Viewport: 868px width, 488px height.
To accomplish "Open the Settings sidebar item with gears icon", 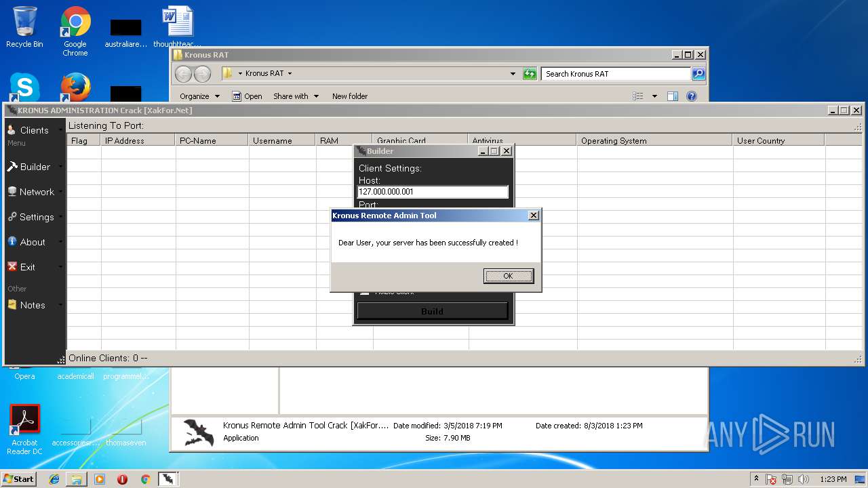I will tap(34, 217).
